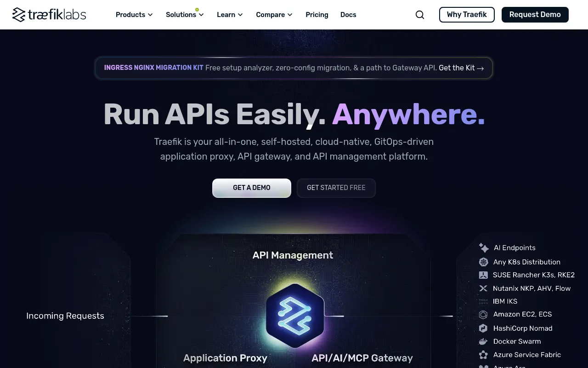Click the AI Endpoints text
This screenshot has width=588, height=368.
coord(514,248)
